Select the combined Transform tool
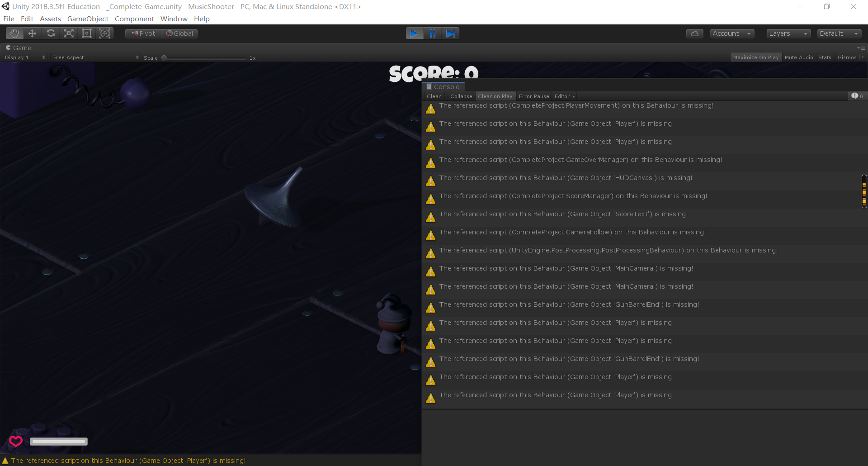The height and width of the screenshot is (466, 868). pos(105,33)
